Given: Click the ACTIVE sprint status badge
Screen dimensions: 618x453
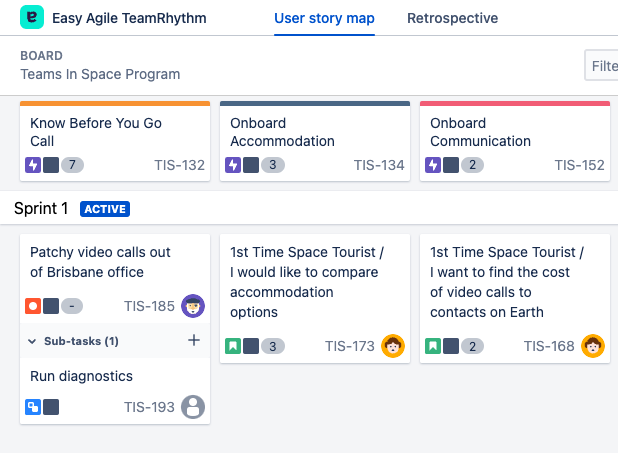Looking at the screenshot, I should tap(105, 209).
